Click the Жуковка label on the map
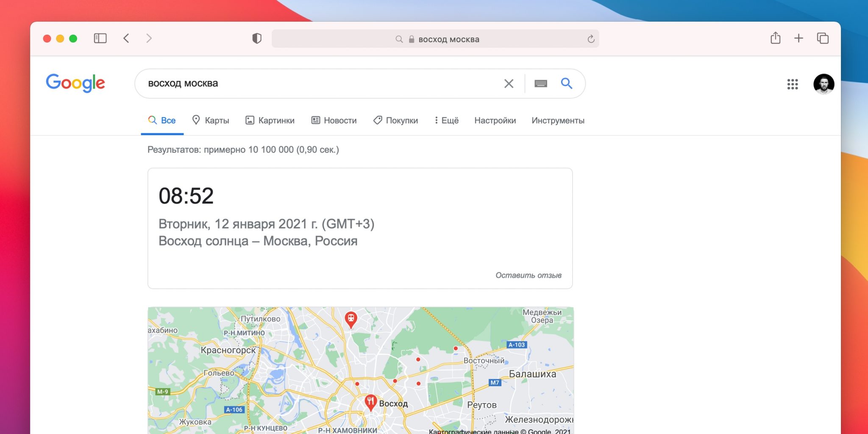This screenshot has width=868, height=434. (195, 422)
